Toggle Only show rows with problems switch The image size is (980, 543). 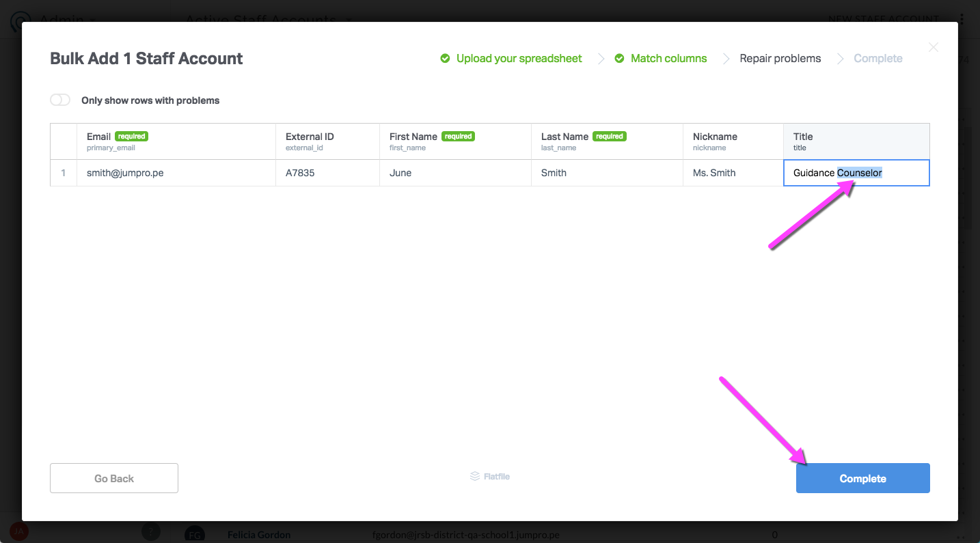click(60, 100)
